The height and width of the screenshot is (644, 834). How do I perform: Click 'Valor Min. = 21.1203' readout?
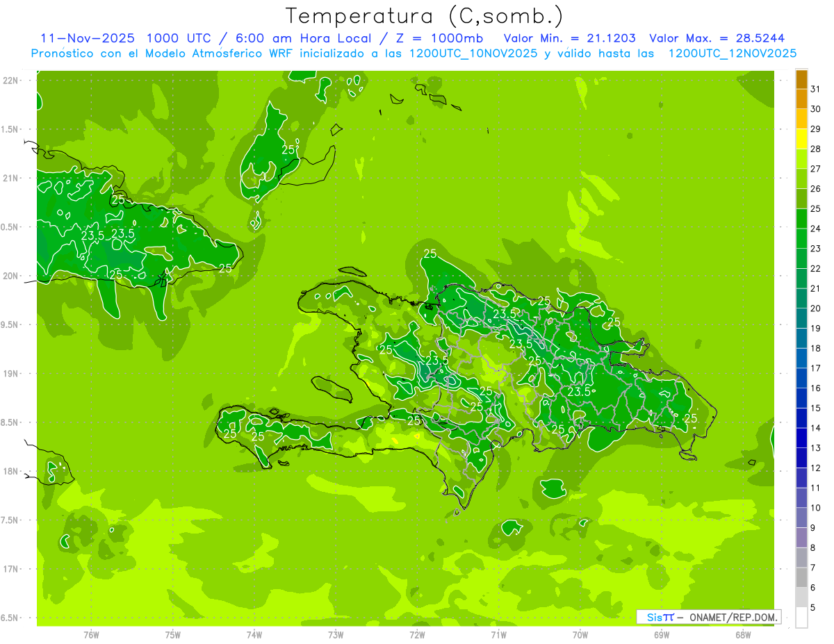[569, 38]
